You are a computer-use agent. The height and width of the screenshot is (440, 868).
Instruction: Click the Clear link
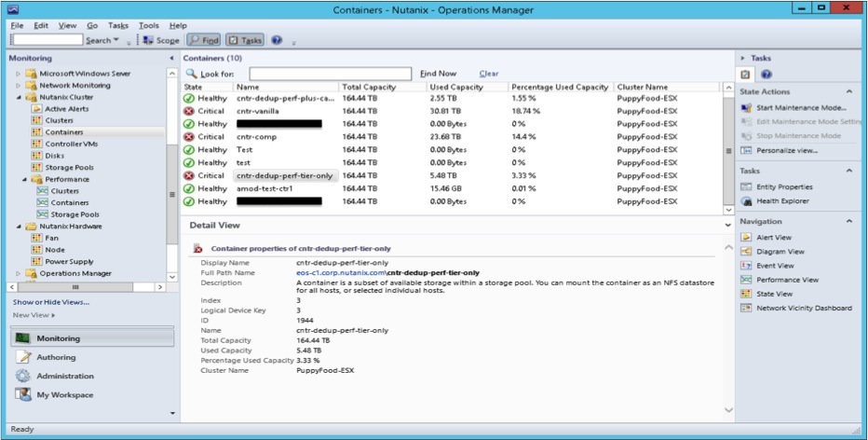(489, 73)
